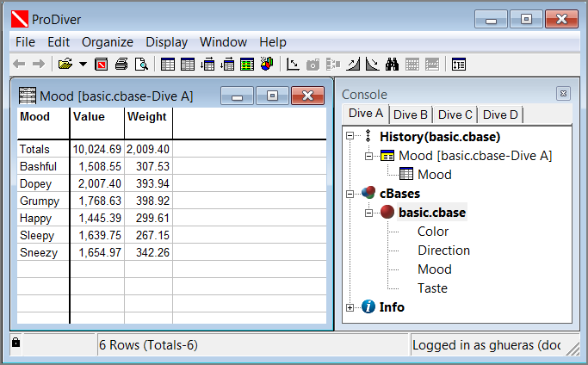Viewport: 588px width, 365px height.
Task: Close the Console panel
Action: tap(562, 93)
